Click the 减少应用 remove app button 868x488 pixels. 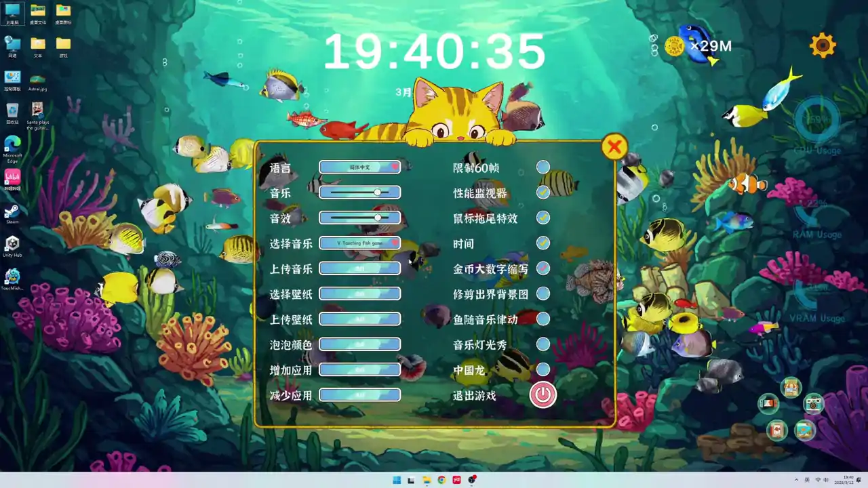[360, 394]
